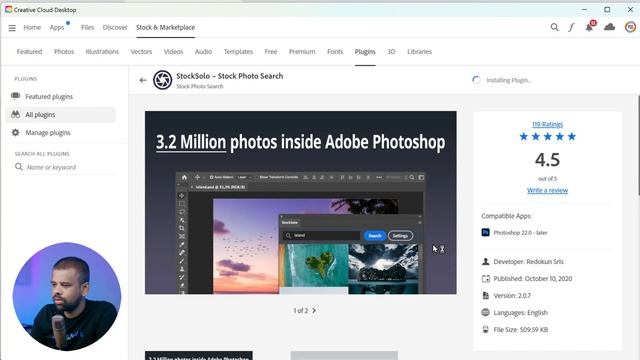The width and height of the screenshot is (640, 360).
Task: Open the Fonts category
Action: [x=335, y=51]
